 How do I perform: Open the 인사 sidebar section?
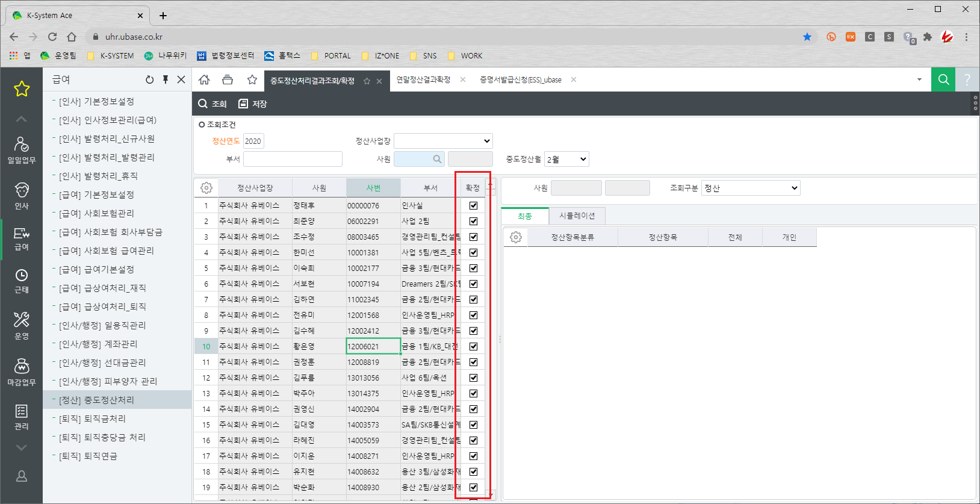pos(22,196)
